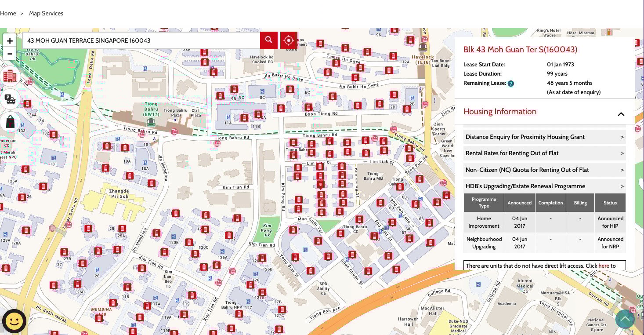Click Tiong Bahru MRT station icon
Viewport: 644px width, 335px height.
pos(151,122)
